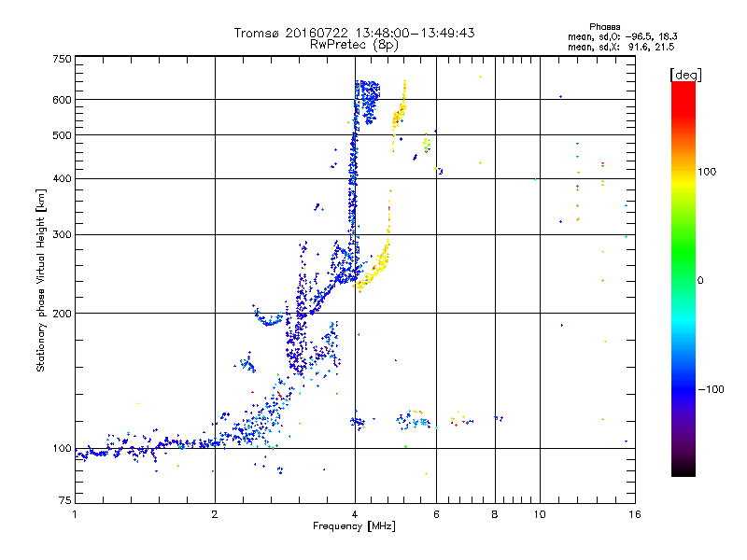747x560 pixels.
Task: Click the plot title 'Tromsø 20160722 13:48:00-13:49:43'
Action: [x=354, y=33]
